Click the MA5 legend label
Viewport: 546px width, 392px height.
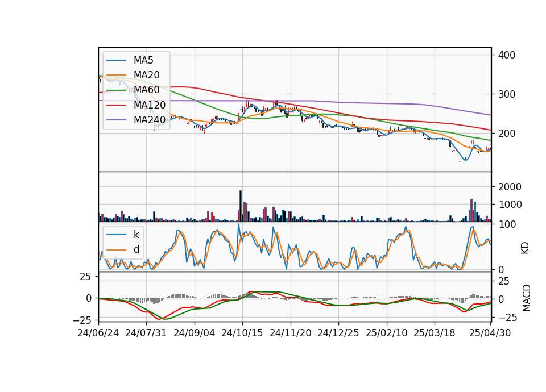tap(143, 60)
